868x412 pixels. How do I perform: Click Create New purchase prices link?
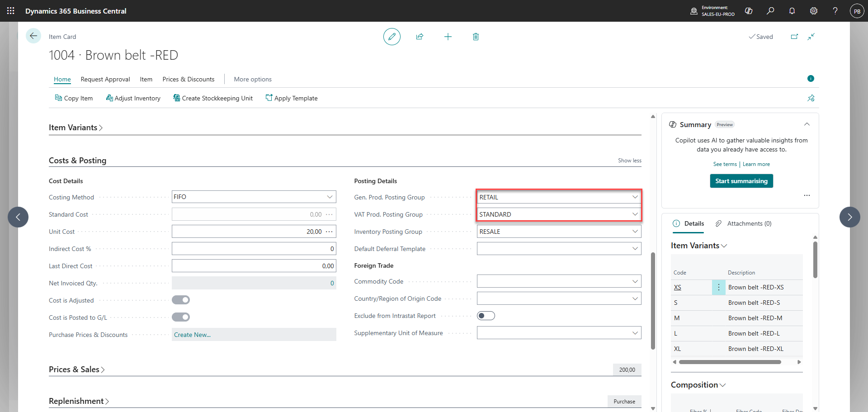pos(193,335)
